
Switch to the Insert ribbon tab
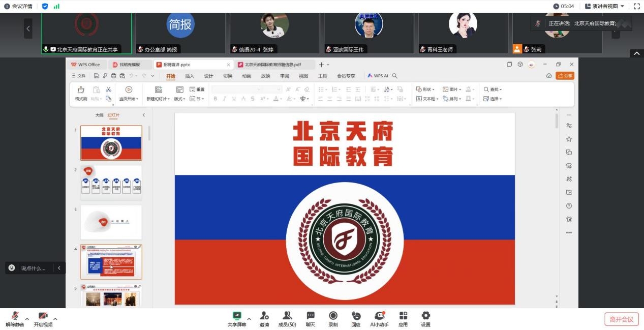coord(190,76)
